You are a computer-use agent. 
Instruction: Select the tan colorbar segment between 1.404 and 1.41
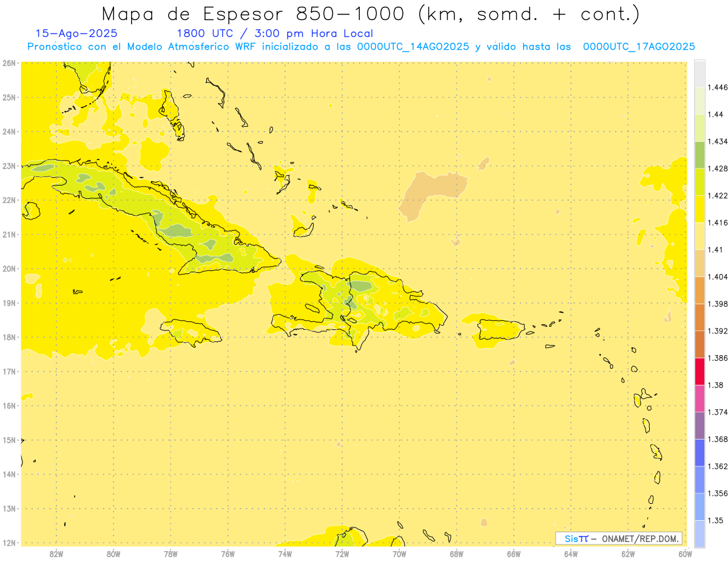699,263
